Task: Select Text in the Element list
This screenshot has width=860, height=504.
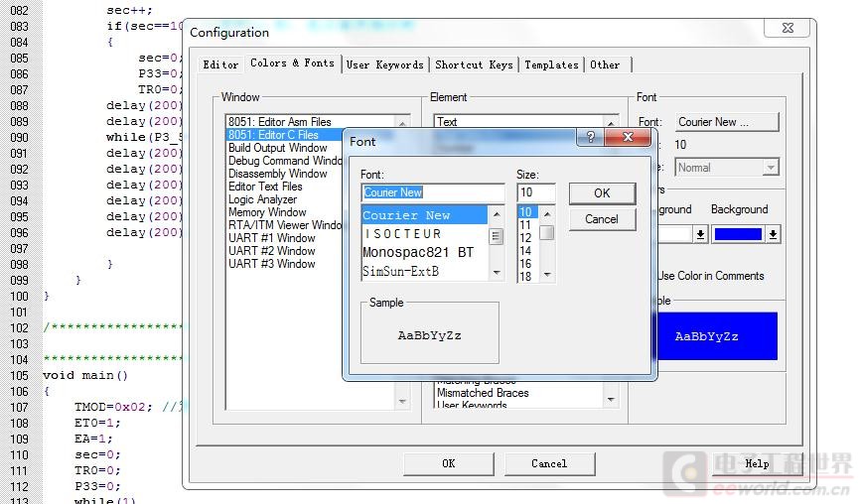Action: click(518, 122)
